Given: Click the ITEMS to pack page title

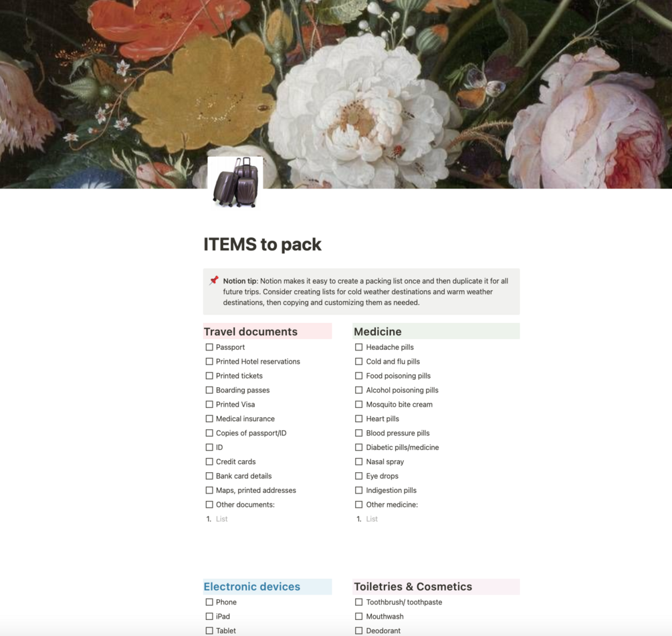Looking at the screenshot, I should [x=262, y=244].
